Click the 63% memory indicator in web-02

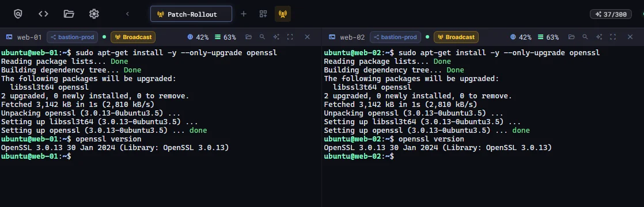pyautogui.click(x=548, y=37)
